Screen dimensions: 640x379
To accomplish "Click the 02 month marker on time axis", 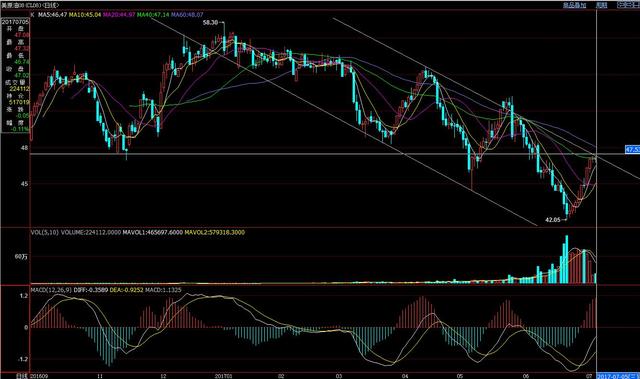I will coord(281,376).
